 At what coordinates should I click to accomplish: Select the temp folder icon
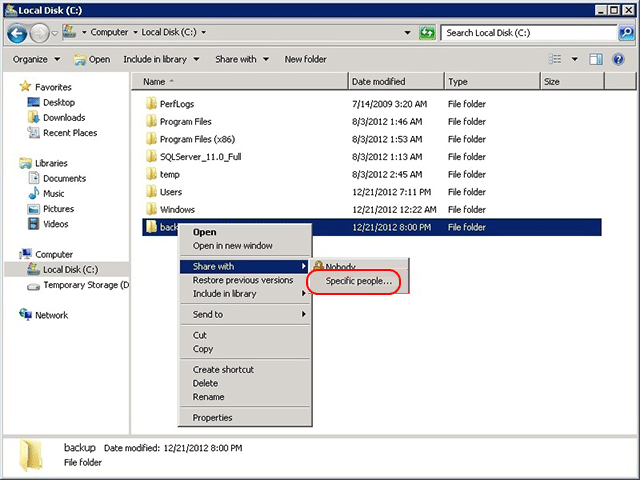151,174
